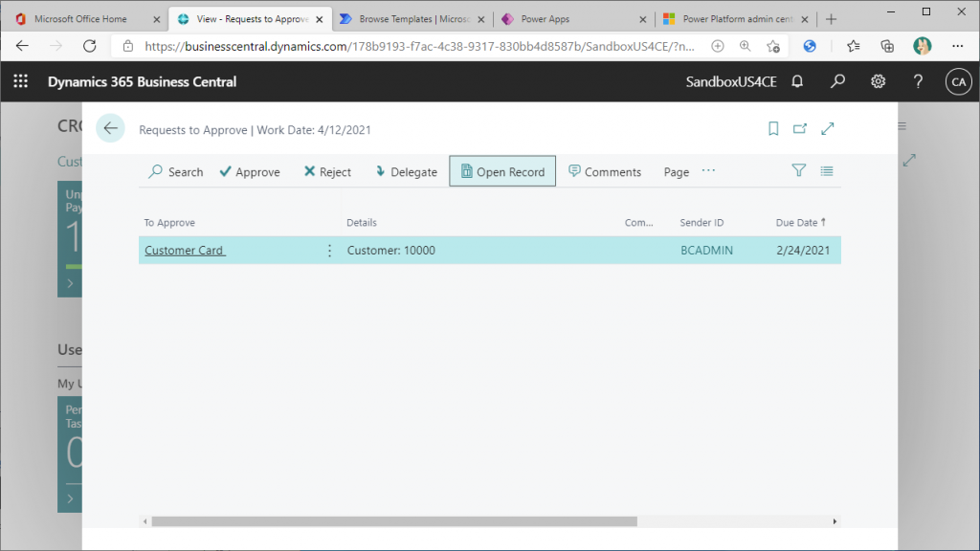This screenshot has width=980, height=551.
Task: Bookmark the Requests to Approve page
Action: pos(773,129)
